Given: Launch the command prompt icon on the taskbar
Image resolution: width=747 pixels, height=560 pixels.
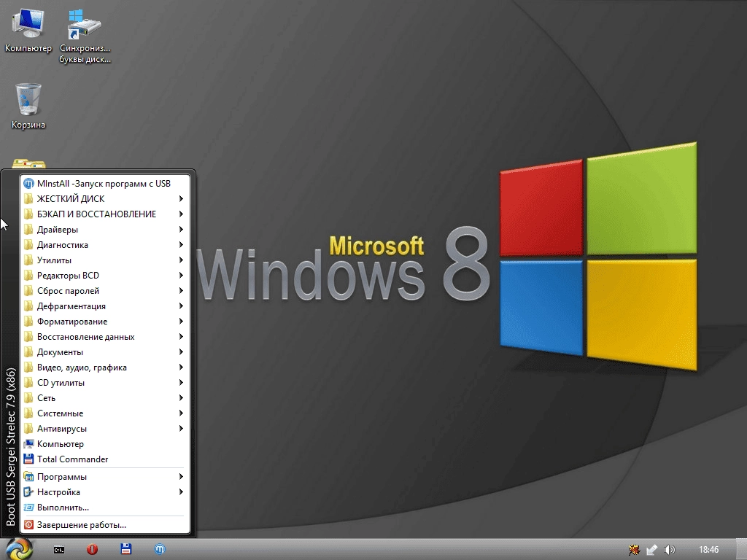Looking at the screenshot, I should click(59, 550).
